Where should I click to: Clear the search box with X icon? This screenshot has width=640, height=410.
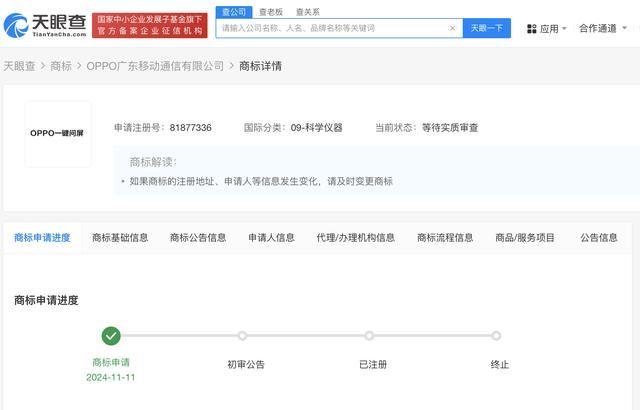point(452,28)
